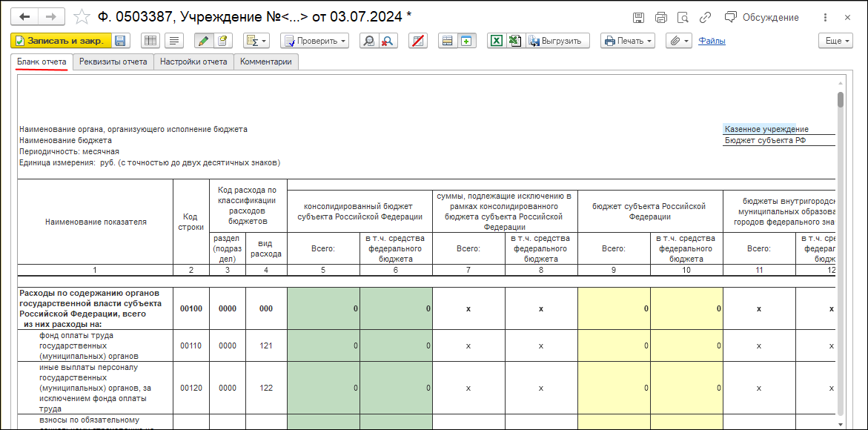Screen dimensions: 868x430
Task: Expand the Проверить dropdown
Action: pyautogui.click(x=314, y=41)
